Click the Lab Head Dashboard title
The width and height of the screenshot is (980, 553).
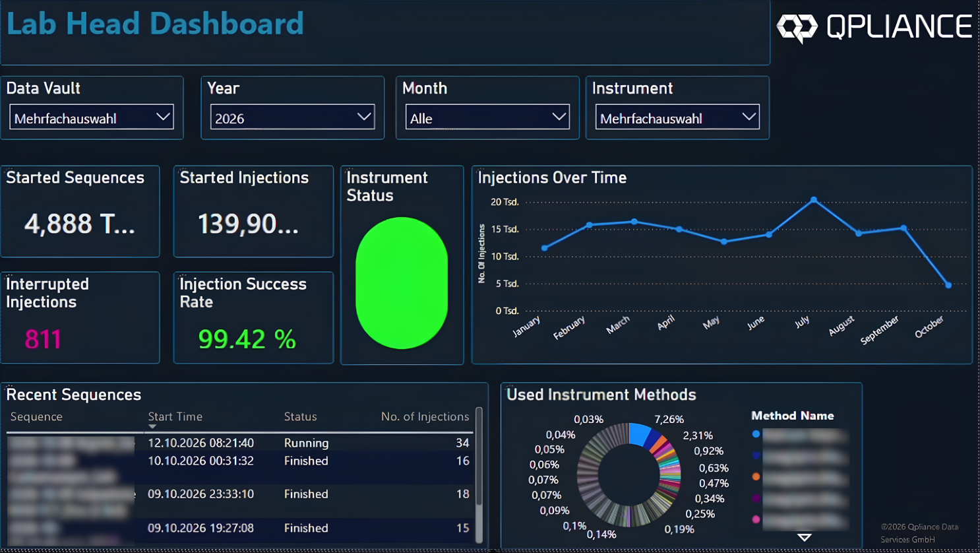(155, 24)
